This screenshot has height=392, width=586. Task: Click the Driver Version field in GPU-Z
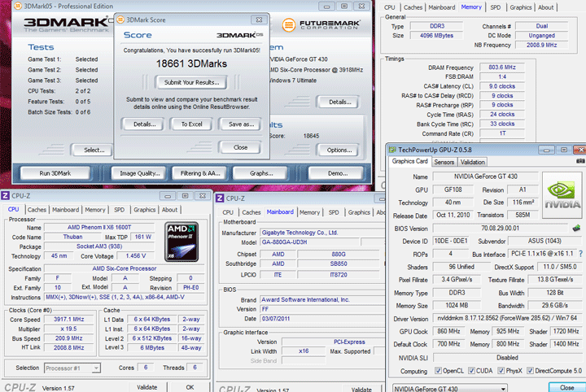coord(507,318)
